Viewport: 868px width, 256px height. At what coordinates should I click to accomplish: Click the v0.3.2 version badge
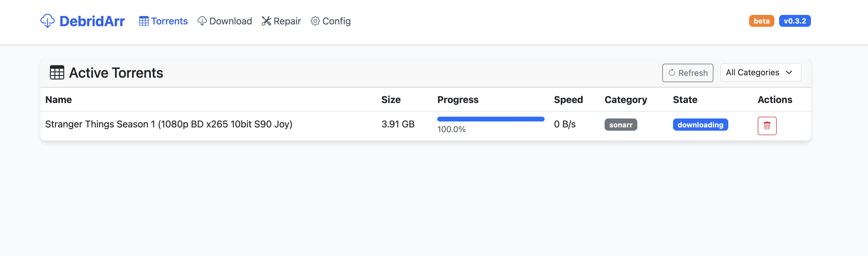pyautogui.click(x=795, y=21)
